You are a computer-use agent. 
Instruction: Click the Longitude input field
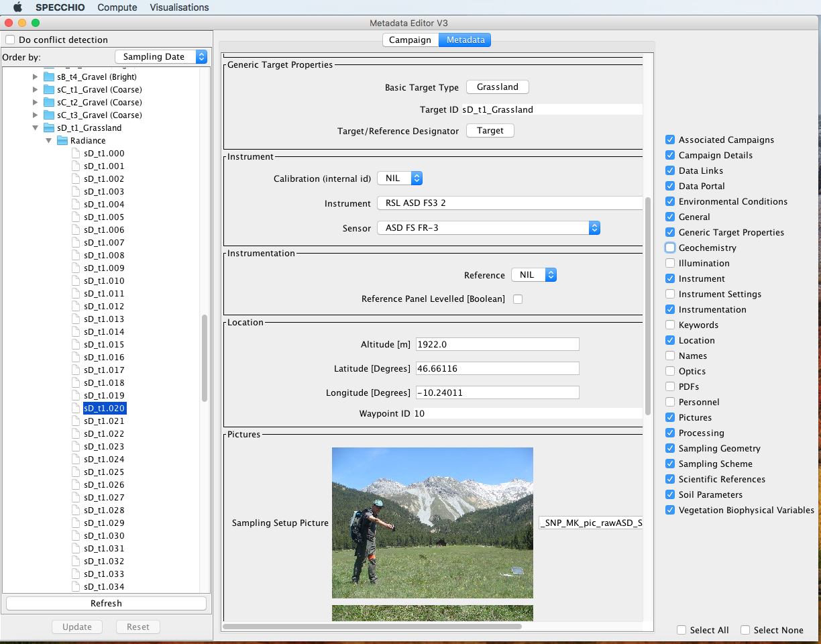click(x=497, y=392)
